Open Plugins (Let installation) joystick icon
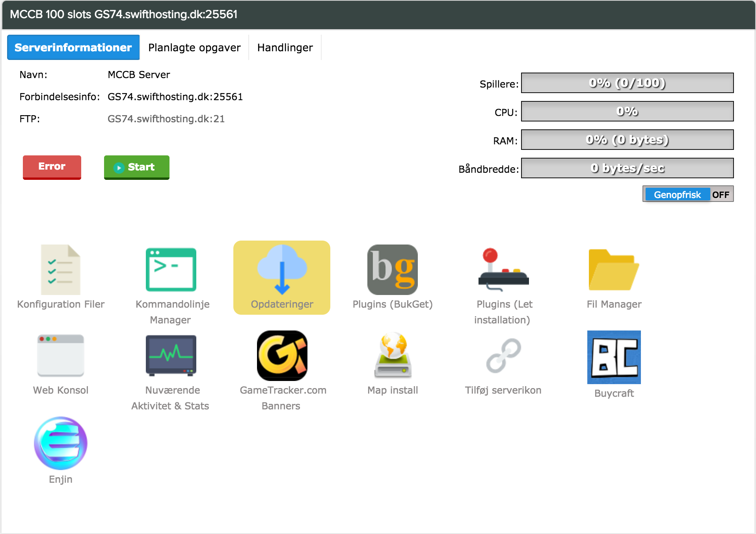The image size is (756, 534). click(503, 270)
